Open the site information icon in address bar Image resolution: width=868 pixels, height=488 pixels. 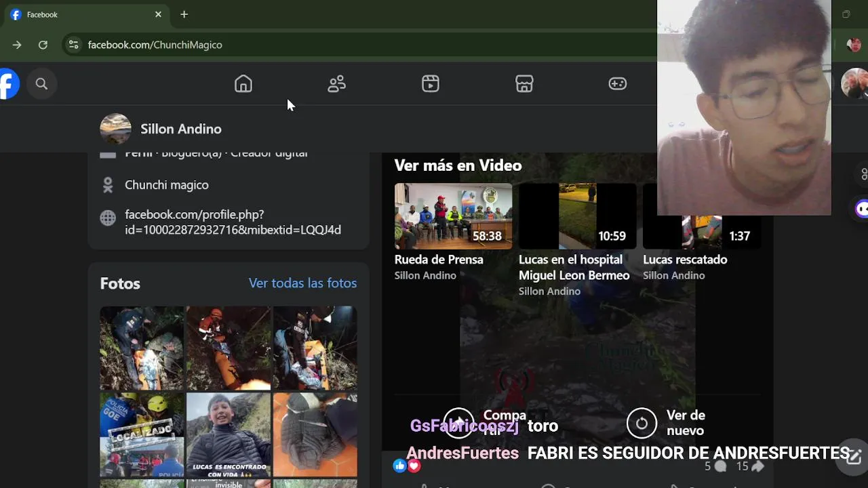[73, 45]
